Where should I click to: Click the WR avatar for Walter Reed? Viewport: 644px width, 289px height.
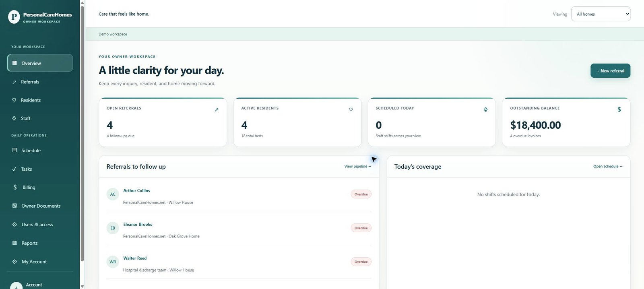point(113,262)
